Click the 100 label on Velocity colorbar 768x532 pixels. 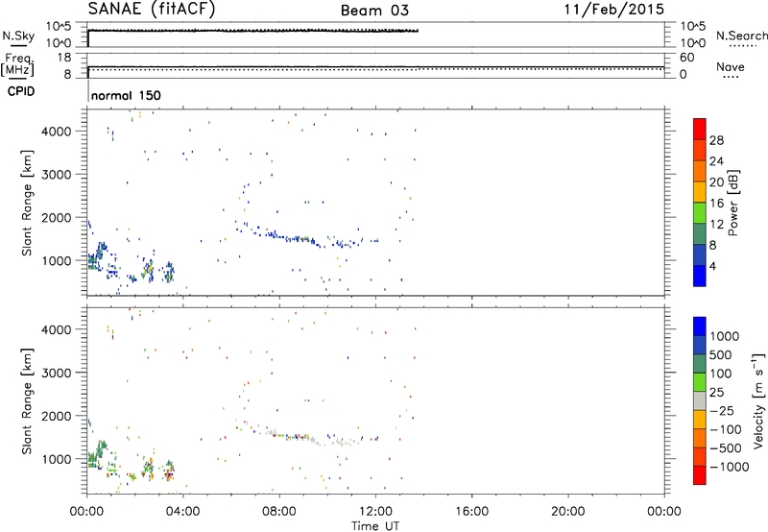point(722,374)
